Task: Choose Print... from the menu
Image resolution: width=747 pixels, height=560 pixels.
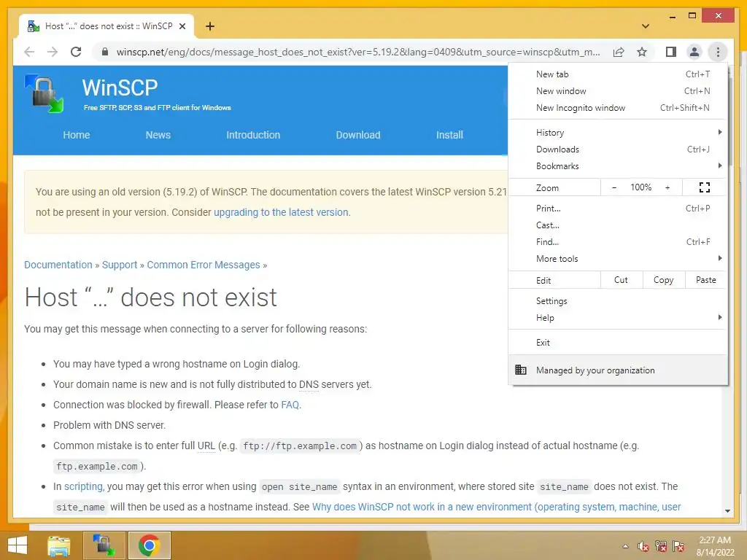Action: [618, 208]
